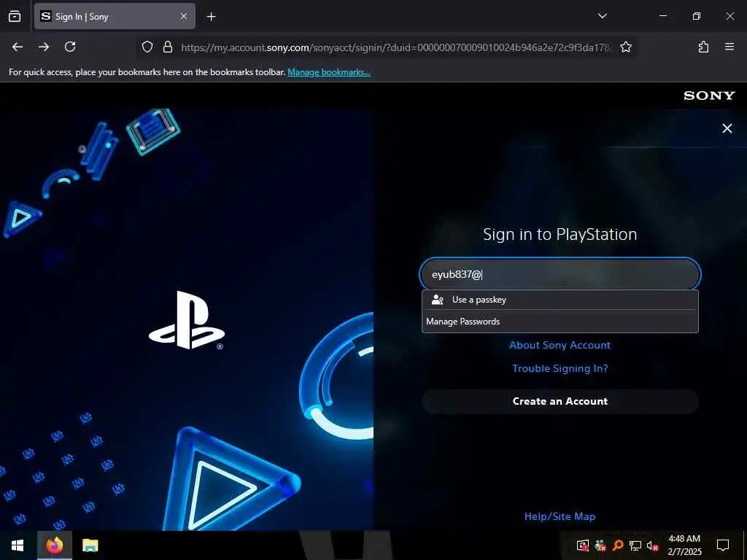Minimize the Firefox window
The width and height of the screenshot is (747, 560).
(x=662, y=16)
